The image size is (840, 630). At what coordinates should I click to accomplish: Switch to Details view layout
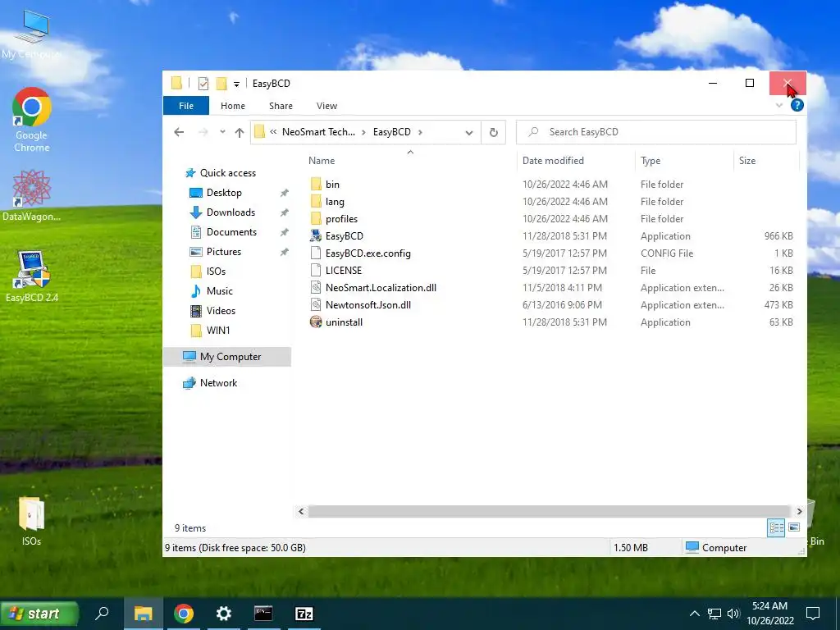(776, 527)
